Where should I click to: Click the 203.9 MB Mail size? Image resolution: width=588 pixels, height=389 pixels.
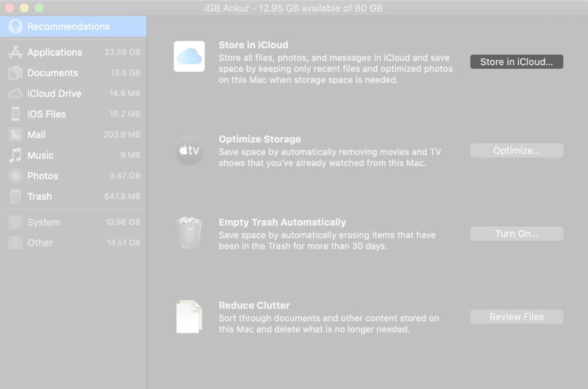pyautogui.click(x=122, y=135)
